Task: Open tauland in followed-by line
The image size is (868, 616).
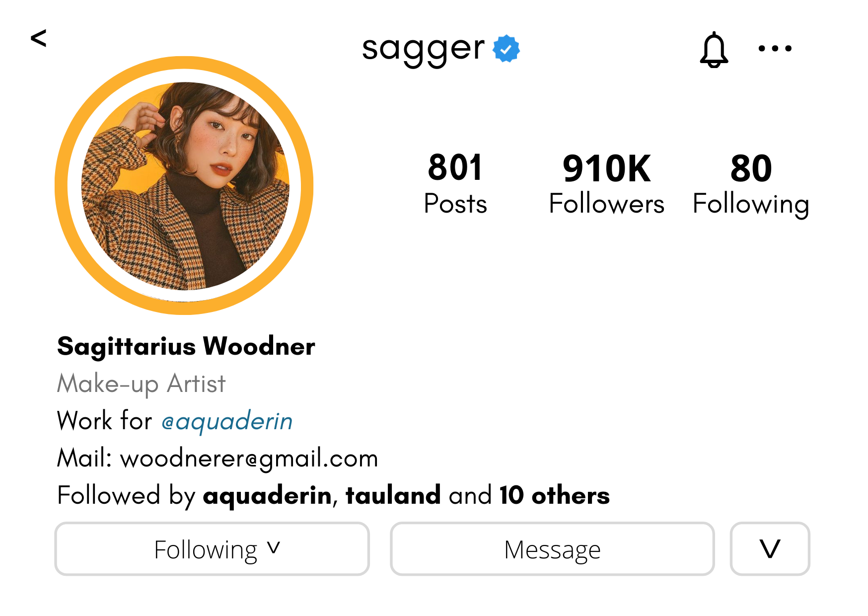Action: (x=393, y=495)
